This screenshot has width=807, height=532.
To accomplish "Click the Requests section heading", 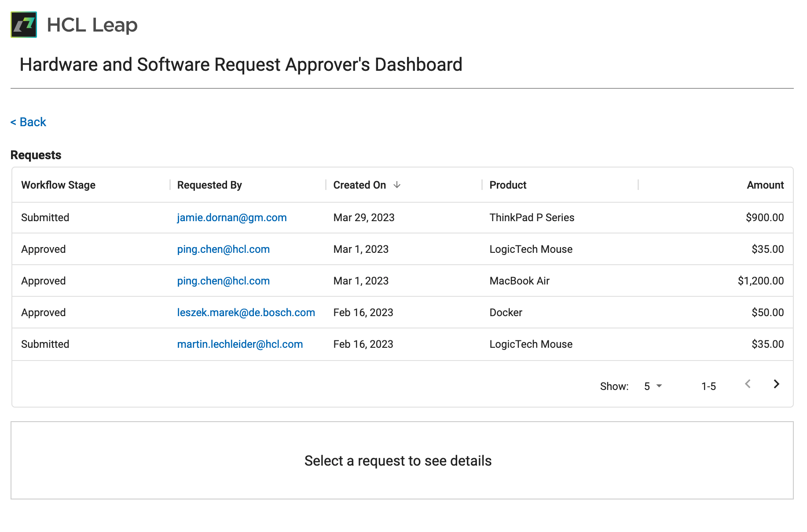I will click(x=36, y=155).
